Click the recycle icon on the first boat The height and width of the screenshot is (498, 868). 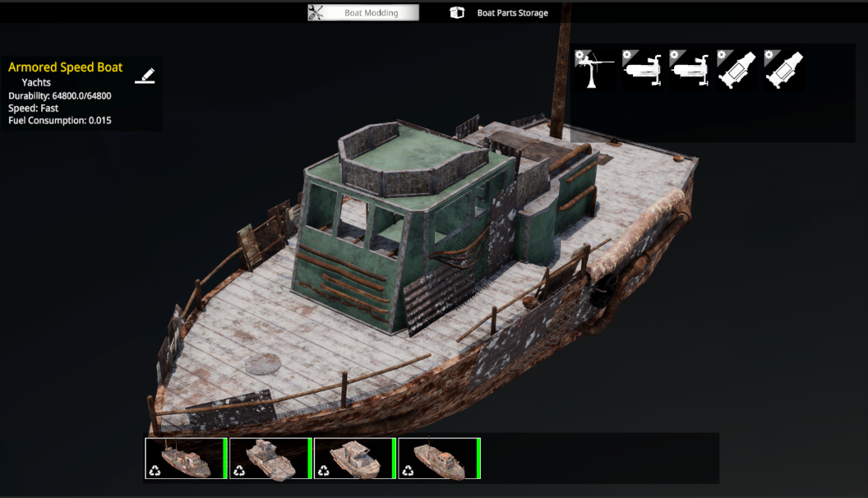[x=155, y=471]
